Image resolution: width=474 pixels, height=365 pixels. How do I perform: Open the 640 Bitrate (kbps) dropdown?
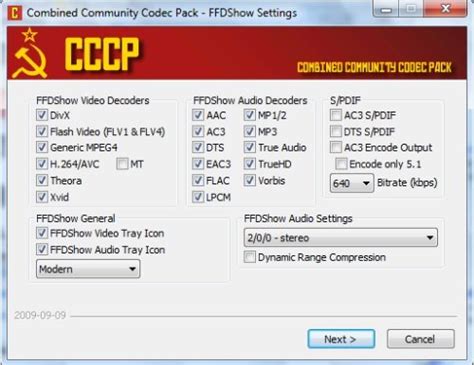pyautogui.click(x=352, y=183)
